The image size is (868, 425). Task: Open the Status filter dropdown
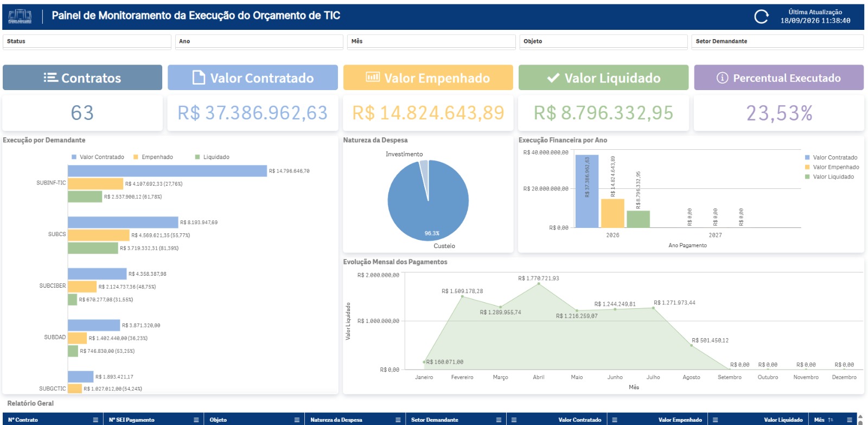click(87, 41)
